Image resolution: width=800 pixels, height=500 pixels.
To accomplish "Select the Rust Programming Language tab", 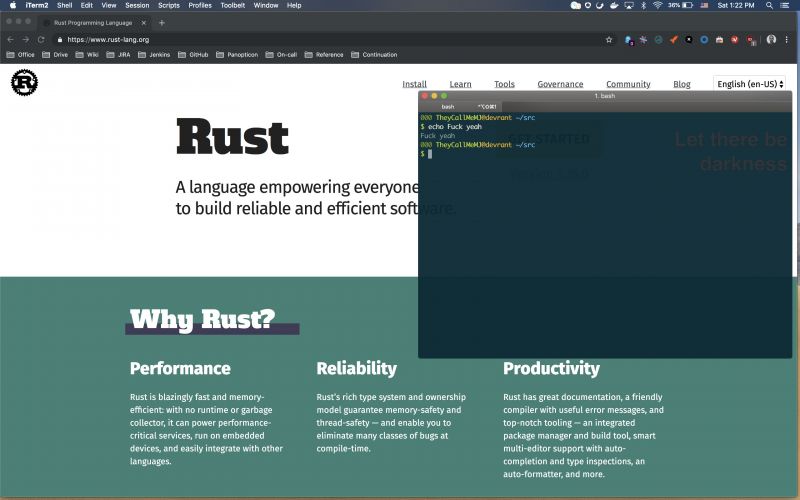I will point(93,22).
